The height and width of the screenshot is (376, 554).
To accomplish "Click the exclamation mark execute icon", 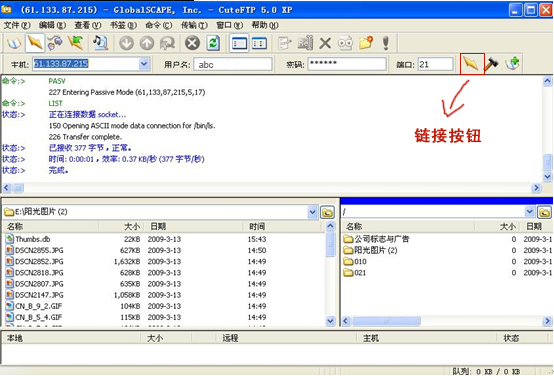I will click(386, 43).
